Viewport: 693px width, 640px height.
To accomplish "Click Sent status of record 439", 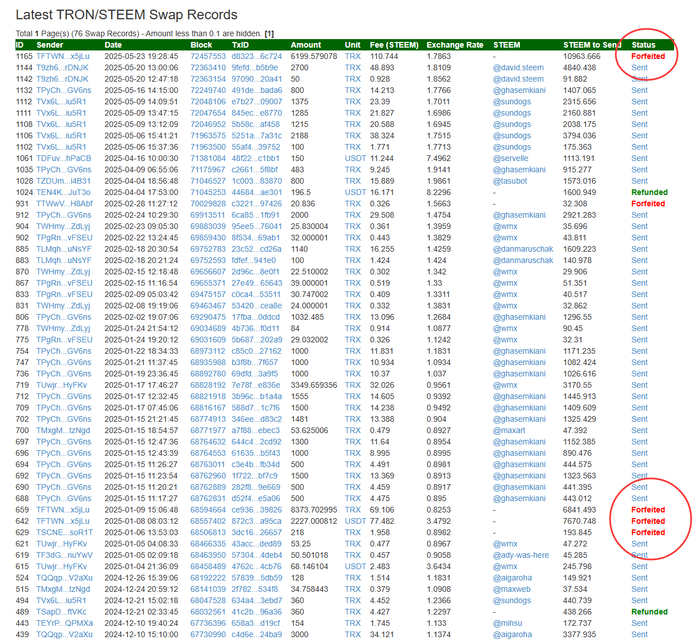I will coord(639,635).
